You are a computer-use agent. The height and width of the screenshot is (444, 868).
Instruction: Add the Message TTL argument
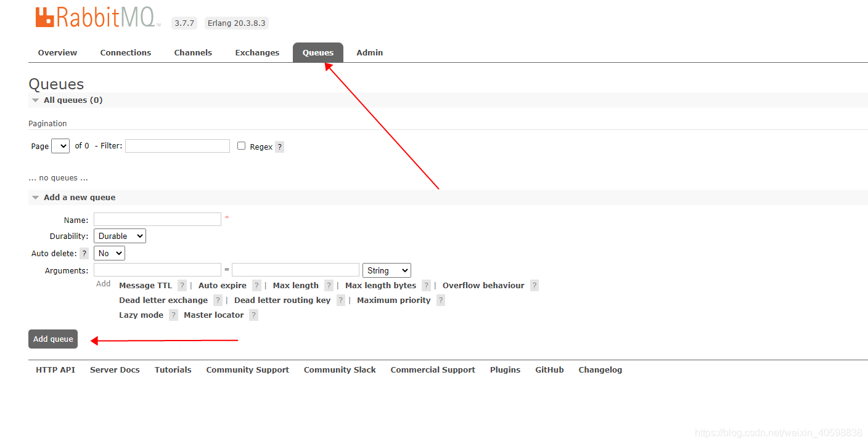coord(145,285)
